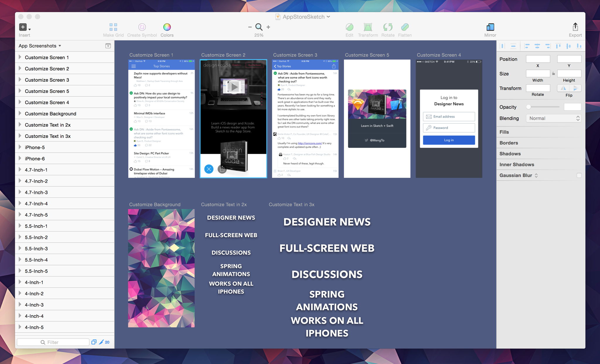Select the Customize Background artboard thumbnail
The height and width of the screenshot is (364, 600).
tap(161, 268)
